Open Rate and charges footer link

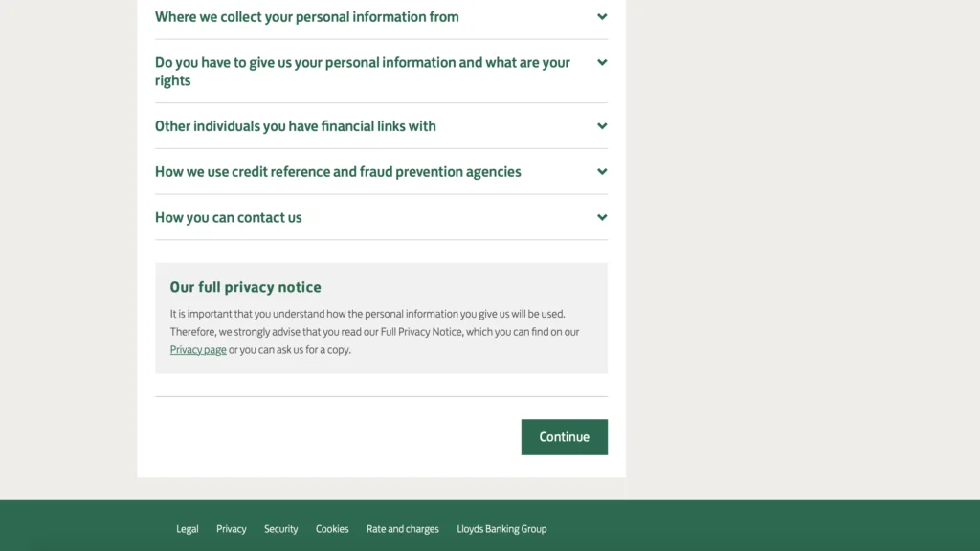point(403,528)
